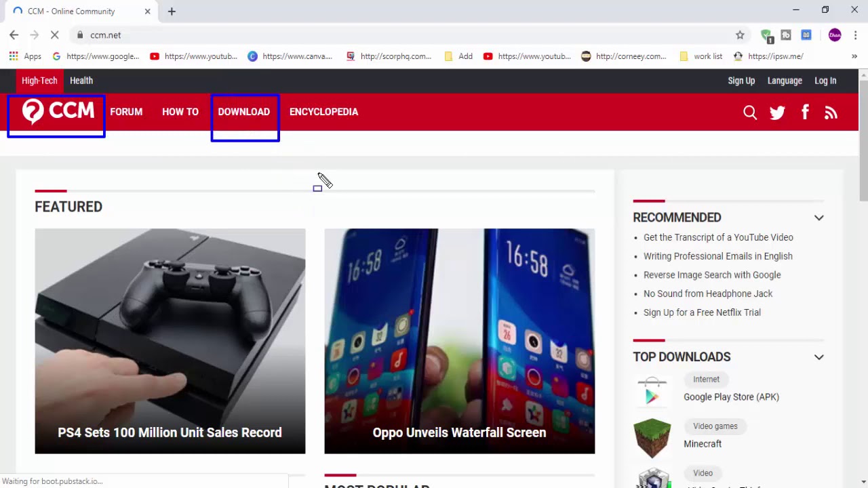Open Sign Up for a Free Netflix Trial
The image size is (868, 488).
702,312
